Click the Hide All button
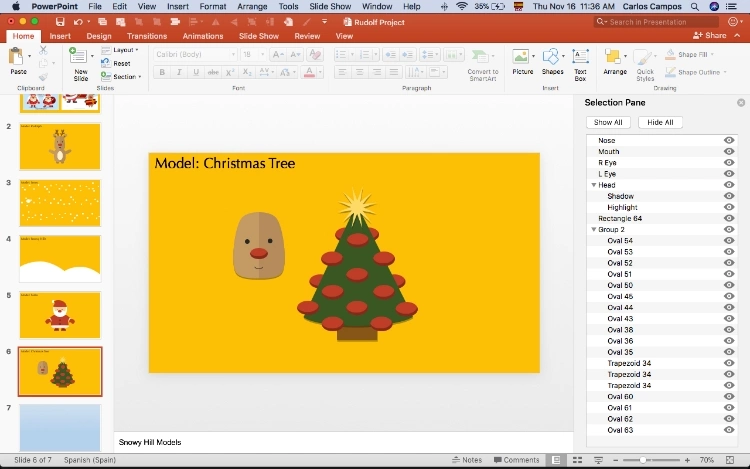This screenshot has height=469, width=750. pyautogui.click(x=660, y=122)
